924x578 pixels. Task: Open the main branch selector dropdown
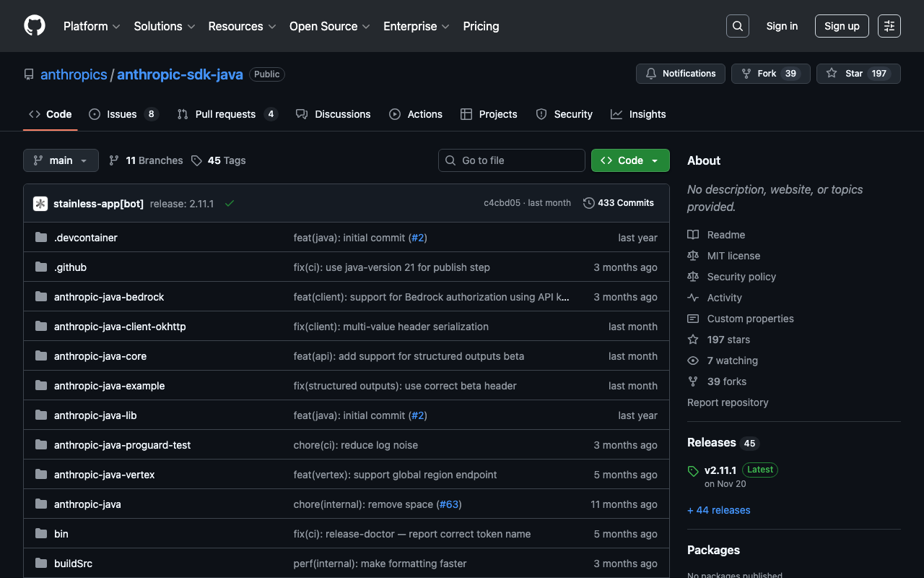(61, 160)
